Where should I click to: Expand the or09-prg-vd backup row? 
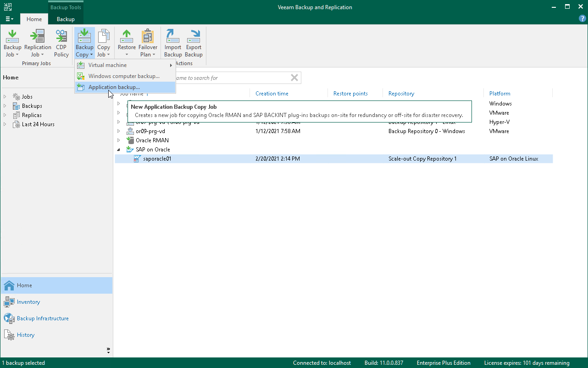coord(119,131)
